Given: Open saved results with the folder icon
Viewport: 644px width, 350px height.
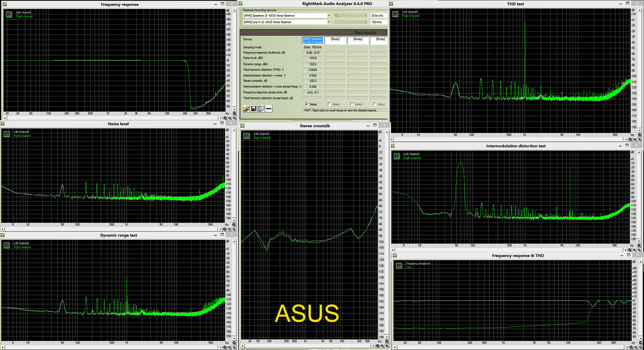Looking at the screenshot, I should click(246, 109).
